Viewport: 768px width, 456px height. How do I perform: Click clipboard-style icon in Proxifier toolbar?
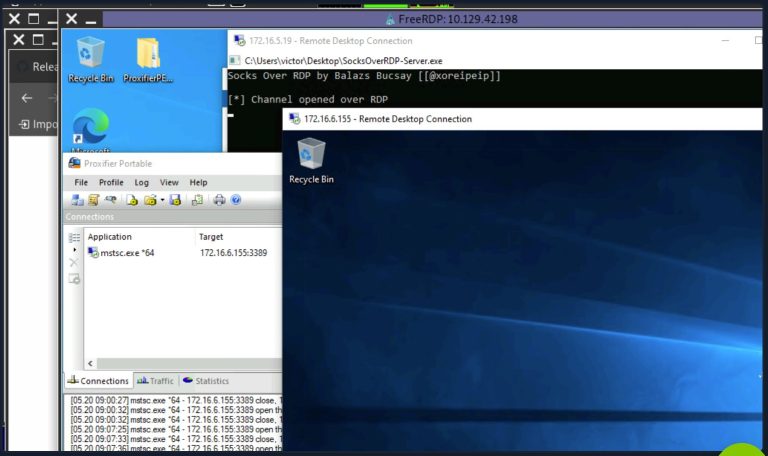(197, 200)
